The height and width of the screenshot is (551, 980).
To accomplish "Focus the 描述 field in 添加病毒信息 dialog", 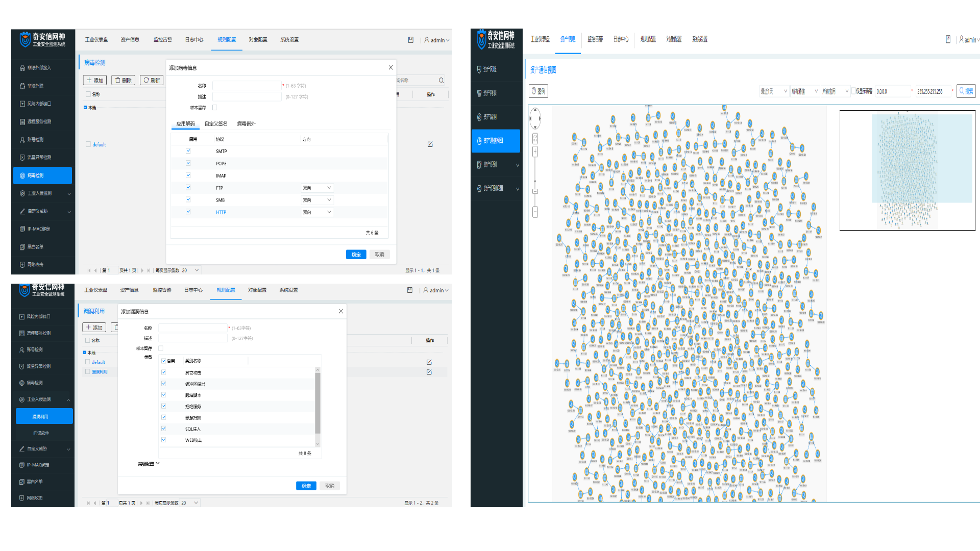I will point(247,96).
